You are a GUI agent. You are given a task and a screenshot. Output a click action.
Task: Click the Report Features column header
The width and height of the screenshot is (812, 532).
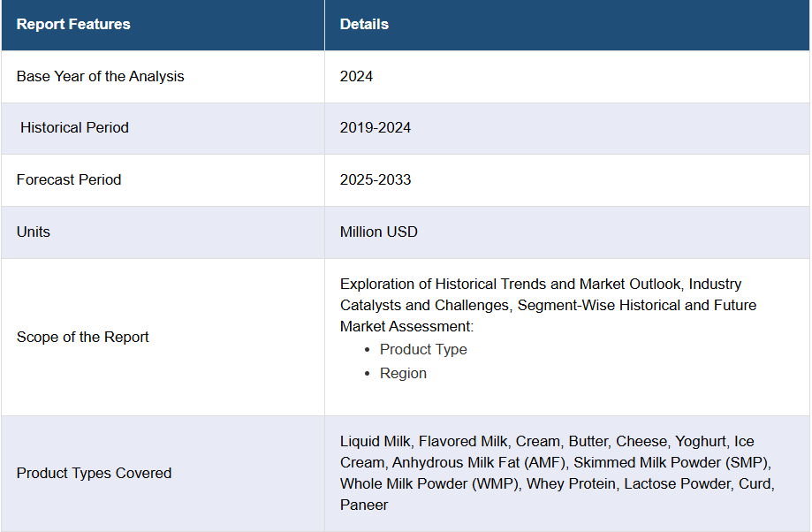tap(73, 25)
